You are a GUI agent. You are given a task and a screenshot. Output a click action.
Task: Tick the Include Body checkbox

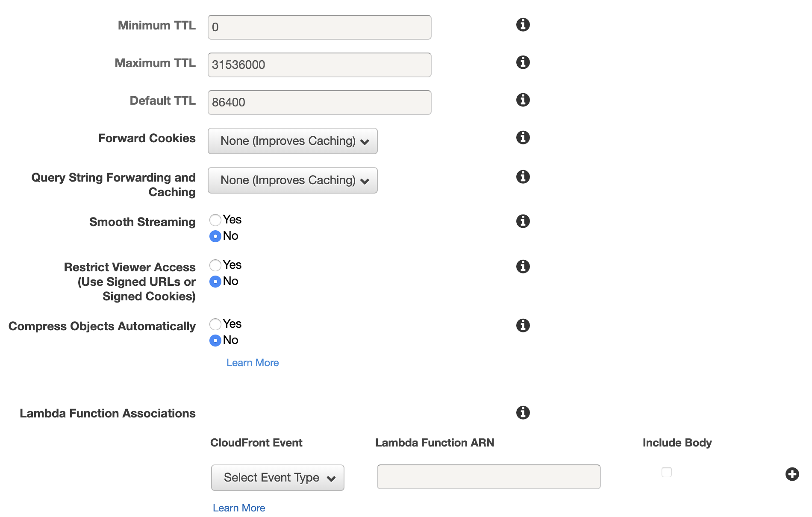click(x=666, y=472)
